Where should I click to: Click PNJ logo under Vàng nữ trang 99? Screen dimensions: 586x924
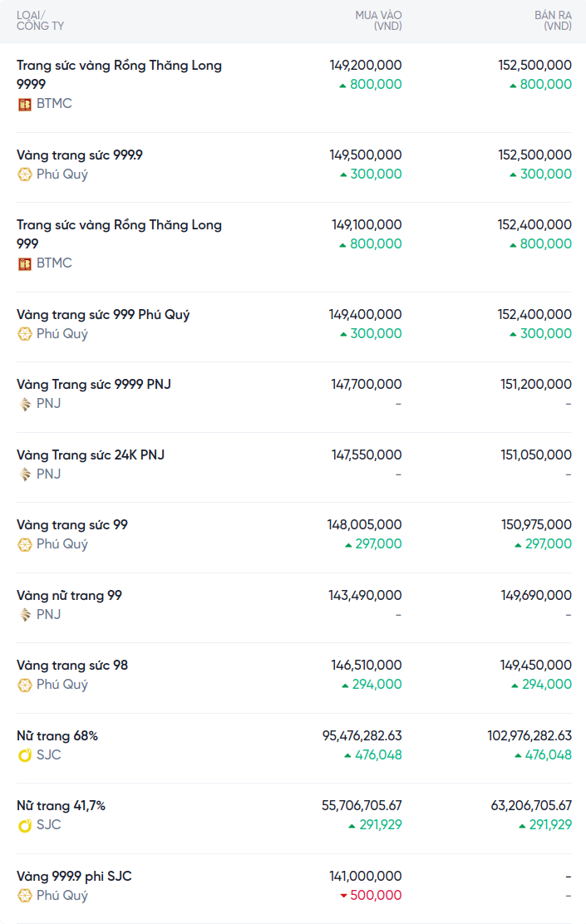pos(25,615)
